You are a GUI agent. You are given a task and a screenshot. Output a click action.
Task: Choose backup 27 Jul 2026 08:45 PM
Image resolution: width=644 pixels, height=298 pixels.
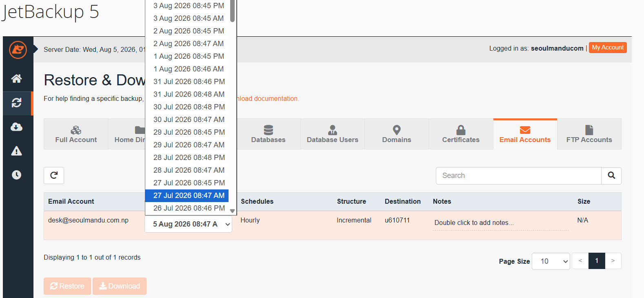pos(187,183)
